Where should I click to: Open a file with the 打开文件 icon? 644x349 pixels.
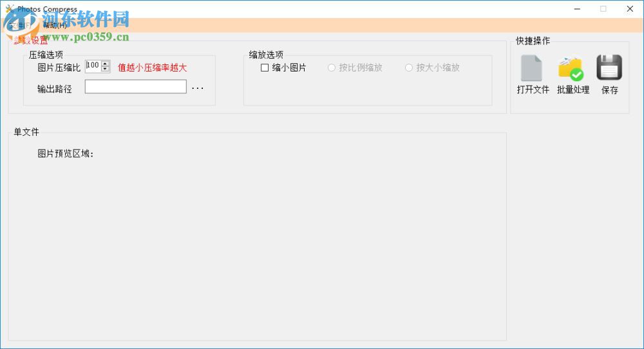[x=531, y=68]
